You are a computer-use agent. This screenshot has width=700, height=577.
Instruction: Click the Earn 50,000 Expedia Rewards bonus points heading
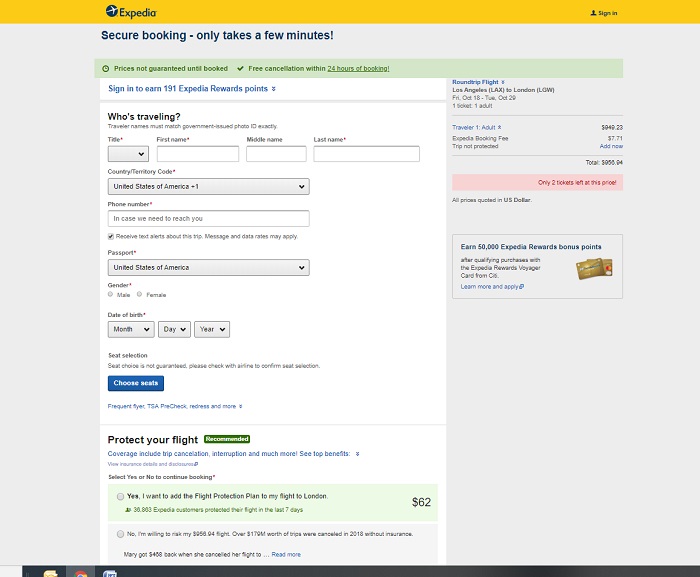tap(531, 247)
